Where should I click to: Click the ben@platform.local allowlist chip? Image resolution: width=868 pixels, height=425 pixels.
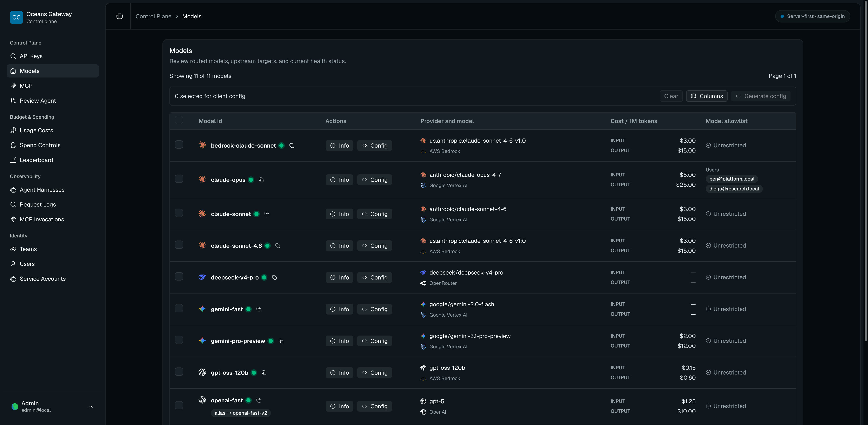[x=732, y=179]
